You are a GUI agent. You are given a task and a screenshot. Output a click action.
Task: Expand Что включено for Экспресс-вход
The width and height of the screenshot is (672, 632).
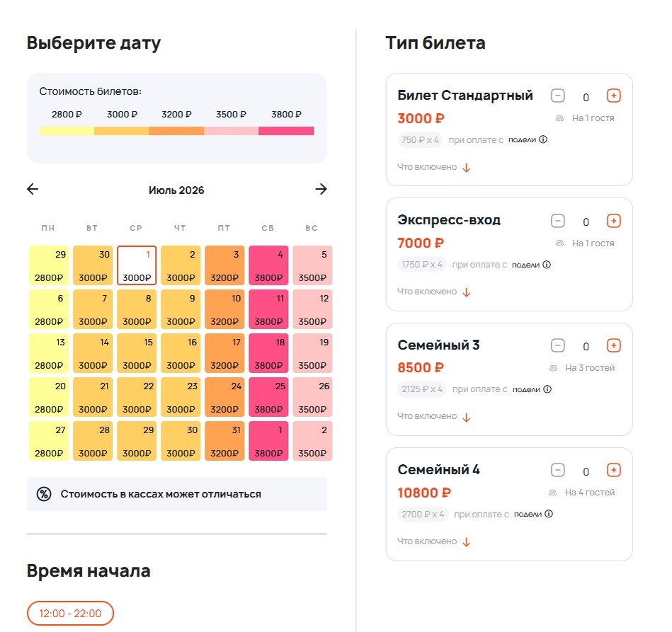tap(433, 292)
